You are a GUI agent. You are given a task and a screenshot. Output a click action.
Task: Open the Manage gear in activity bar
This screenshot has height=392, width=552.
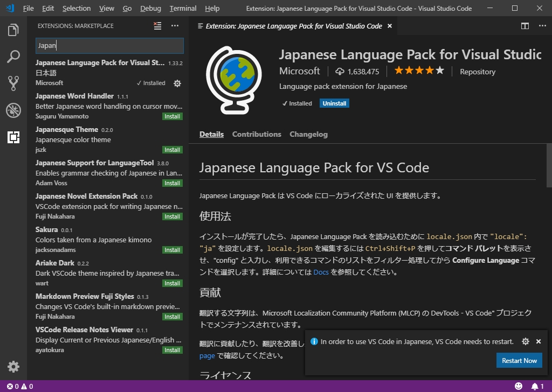tap(13, 367)
